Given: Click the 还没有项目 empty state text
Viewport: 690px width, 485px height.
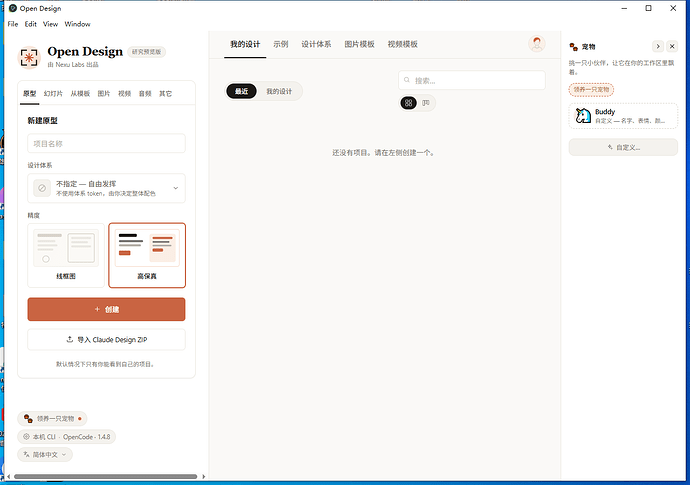Looking at the screenshot, I should (x=383, y=153).
